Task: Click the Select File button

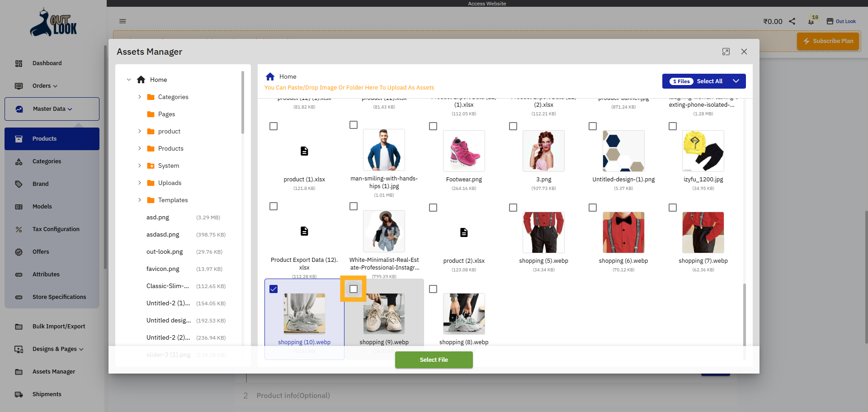Action: pyautogui.click(x=434, y=360)
